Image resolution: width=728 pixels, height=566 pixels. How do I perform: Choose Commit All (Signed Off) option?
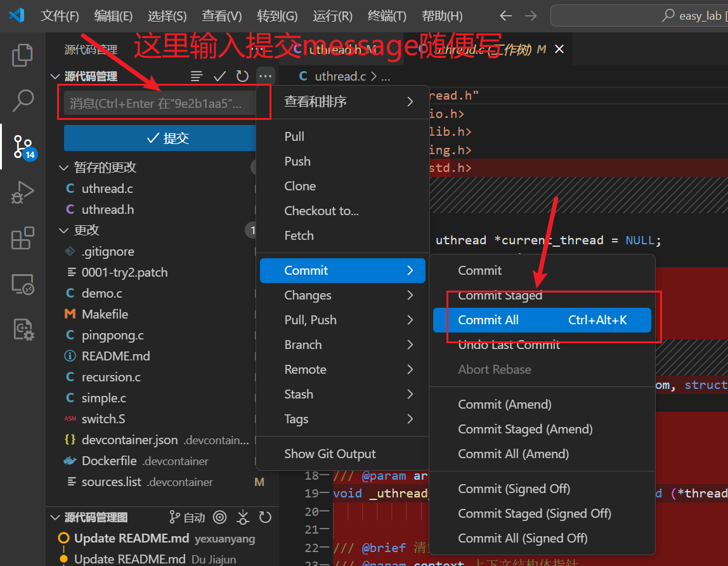point(542,538)
